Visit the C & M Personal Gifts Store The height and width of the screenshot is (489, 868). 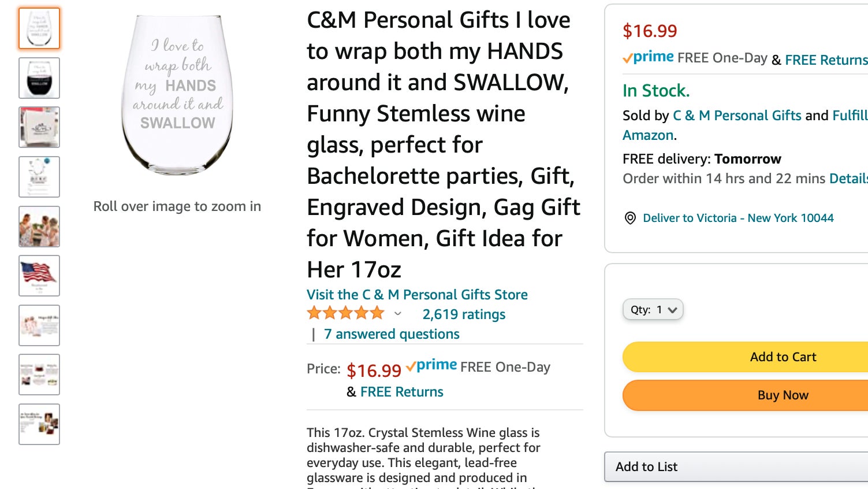tap(416, 295)
